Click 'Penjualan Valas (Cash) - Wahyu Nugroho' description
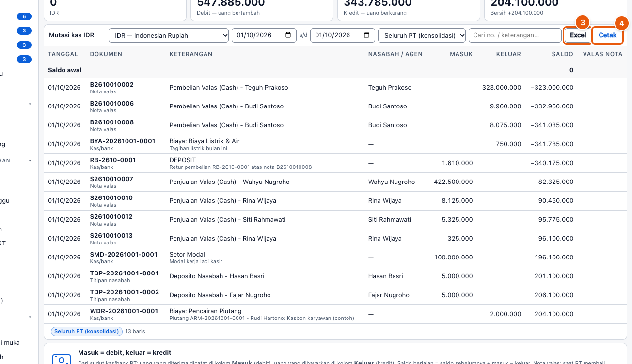The width and height of the screenshot is (632, 364). point(229,182)
